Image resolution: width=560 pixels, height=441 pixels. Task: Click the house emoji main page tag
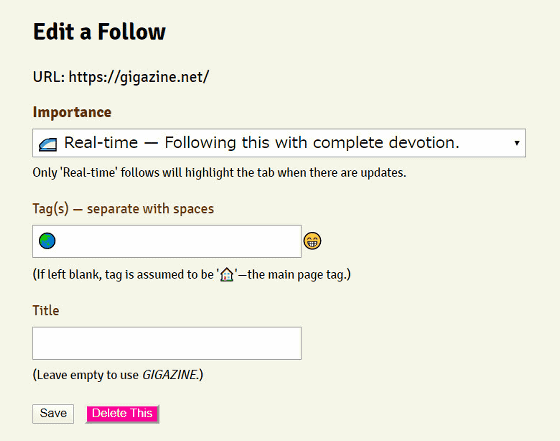[227, 275]
